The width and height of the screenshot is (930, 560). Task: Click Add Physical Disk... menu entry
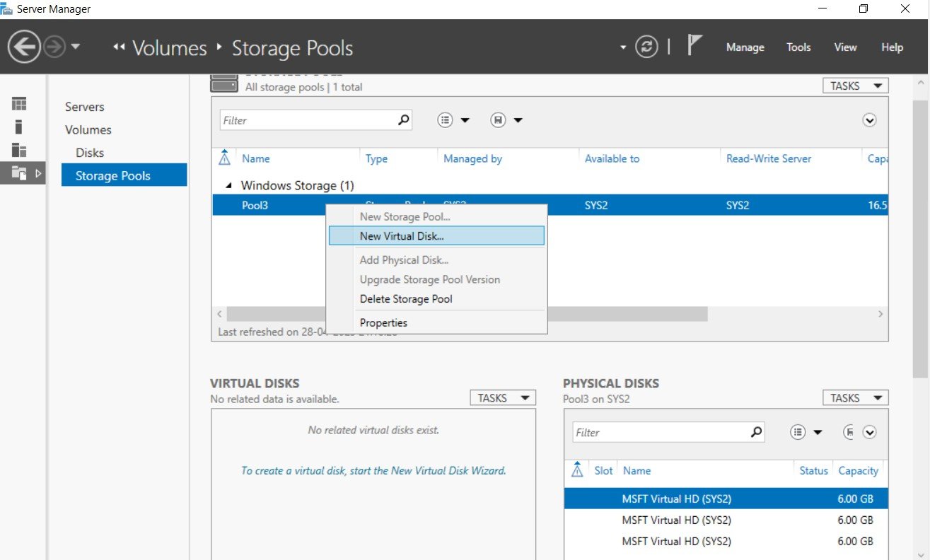pyautogui.click(x=436, y=259)
